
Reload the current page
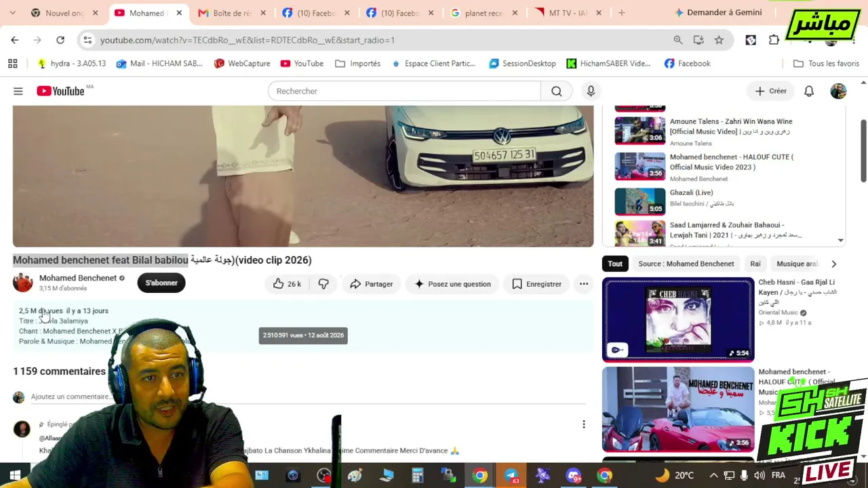tap(60, 40)
